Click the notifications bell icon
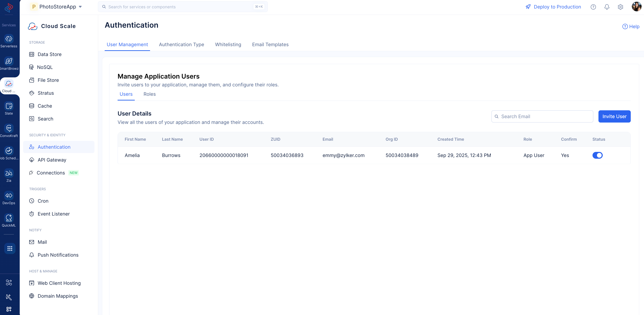 click(607, 7)
